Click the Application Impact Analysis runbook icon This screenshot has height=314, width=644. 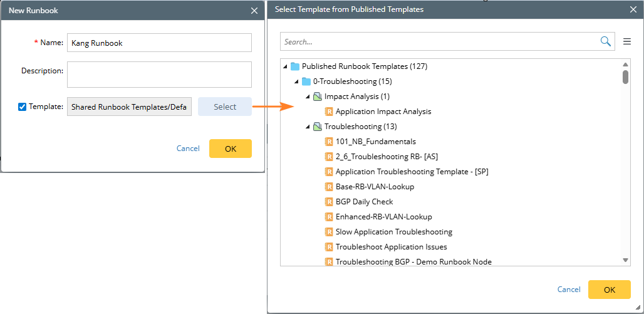coord(329,112)
